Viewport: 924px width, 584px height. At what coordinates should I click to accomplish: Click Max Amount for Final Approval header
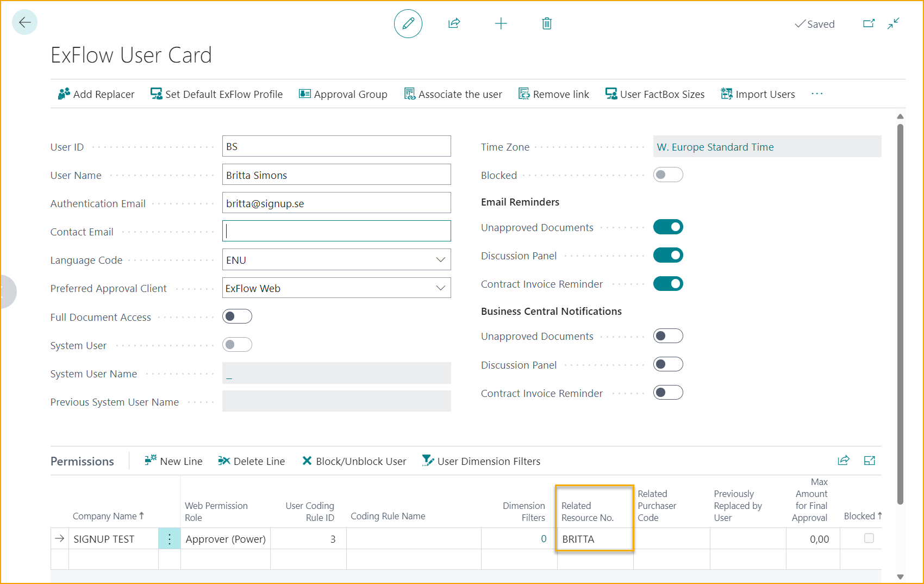coord(810,500)
